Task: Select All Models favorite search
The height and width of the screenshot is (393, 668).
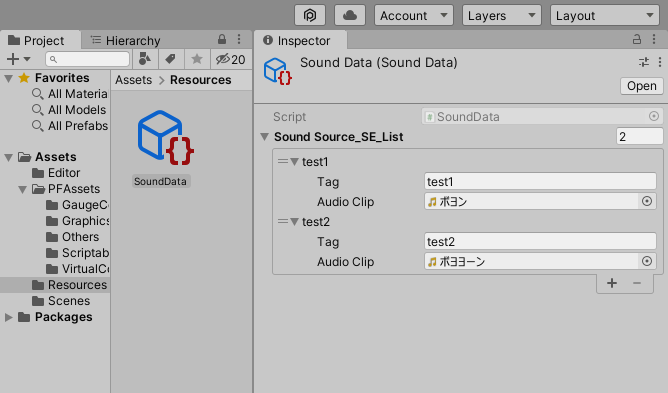Action: click(x=69, y=110)
